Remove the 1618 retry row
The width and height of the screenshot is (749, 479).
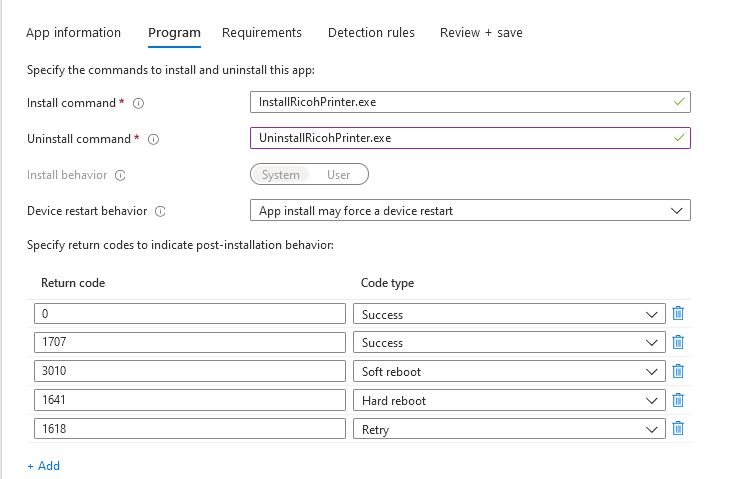(x=678, y=429)
